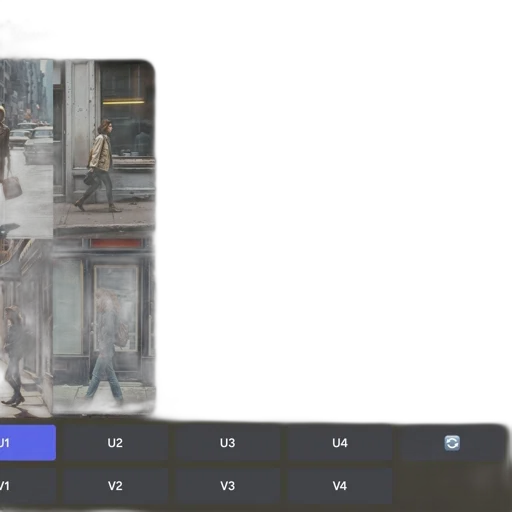The width and height of the screenshot is (512, 512).
Task: Click the red sign above the doorway
Action: tap(116, 243)
